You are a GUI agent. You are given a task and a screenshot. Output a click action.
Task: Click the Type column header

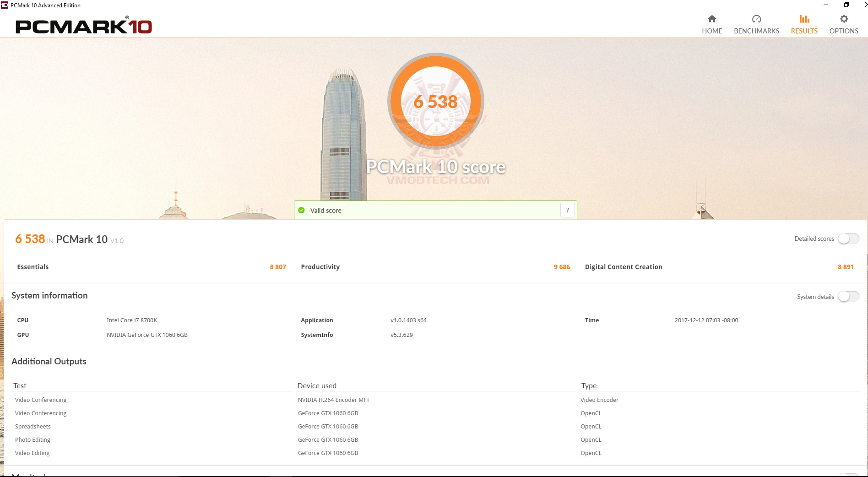(589, 386)
